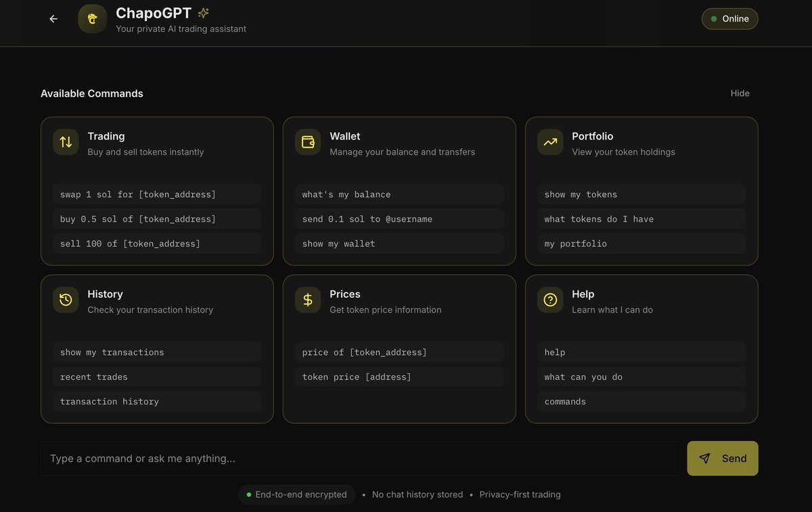Click the Online status badge
Screen dimensions: 812x512
(x=729, y=19)
